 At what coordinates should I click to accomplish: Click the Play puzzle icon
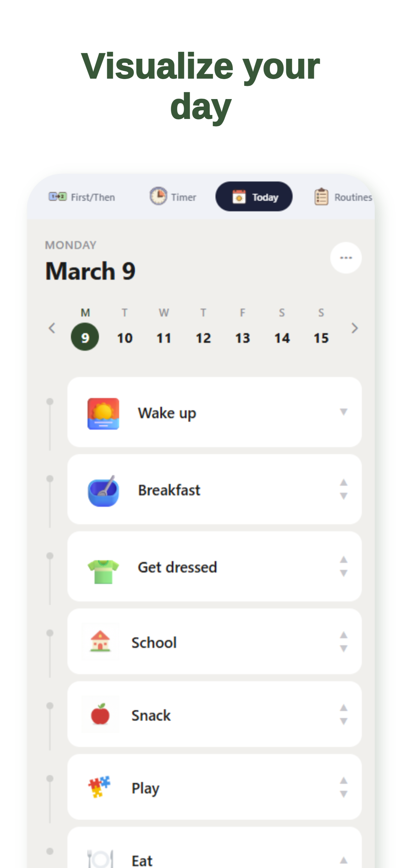point(99,788)
